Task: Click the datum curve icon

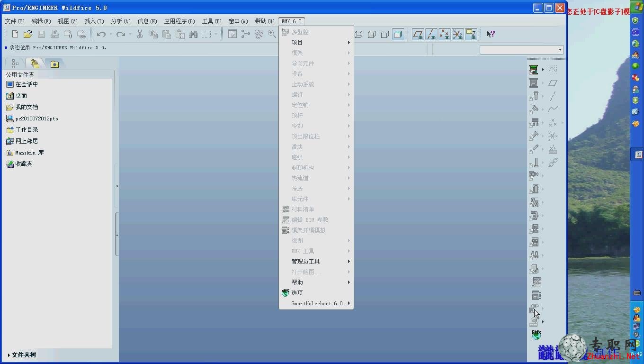Action: coord(553,109)
